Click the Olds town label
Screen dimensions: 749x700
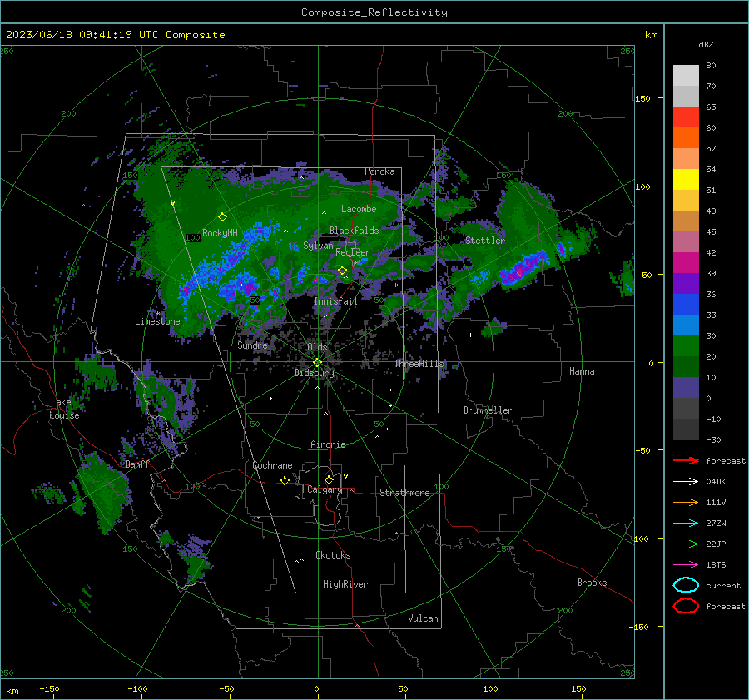point(317,347)
